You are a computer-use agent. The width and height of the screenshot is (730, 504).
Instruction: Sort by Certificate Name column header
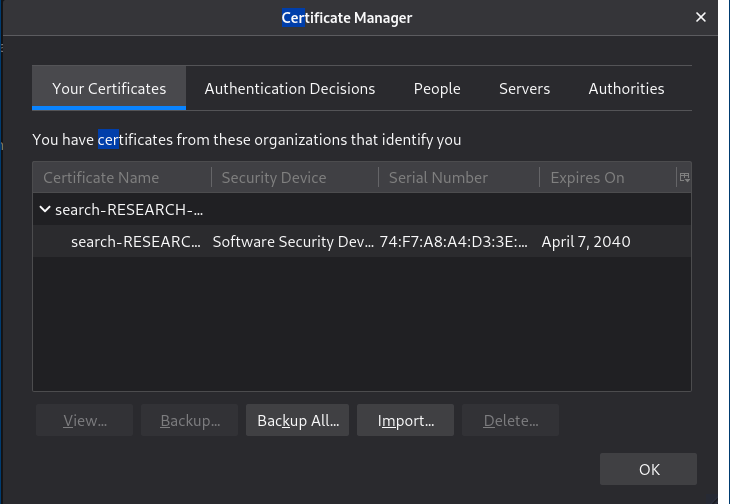tap(122, 177)
